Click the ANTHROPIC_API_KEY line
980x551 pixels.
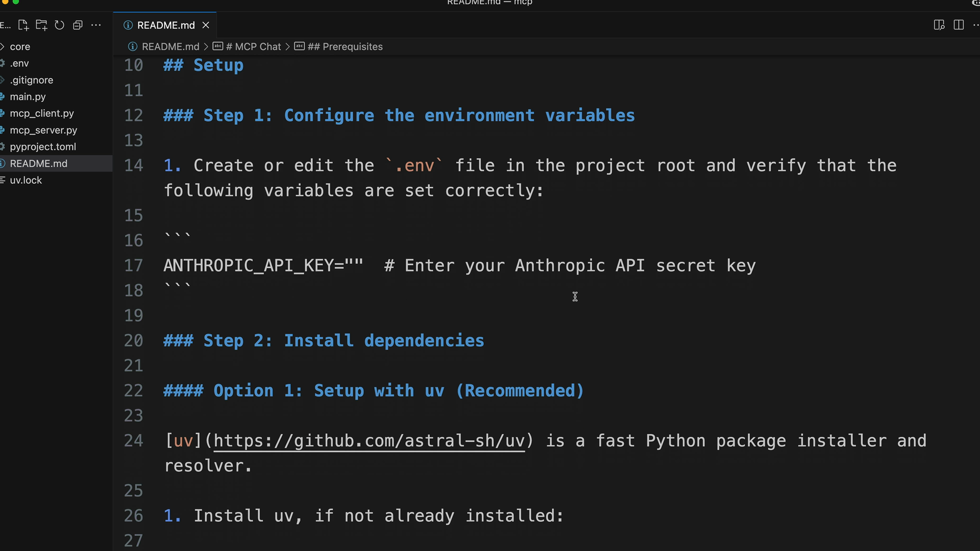coord(459,265)
